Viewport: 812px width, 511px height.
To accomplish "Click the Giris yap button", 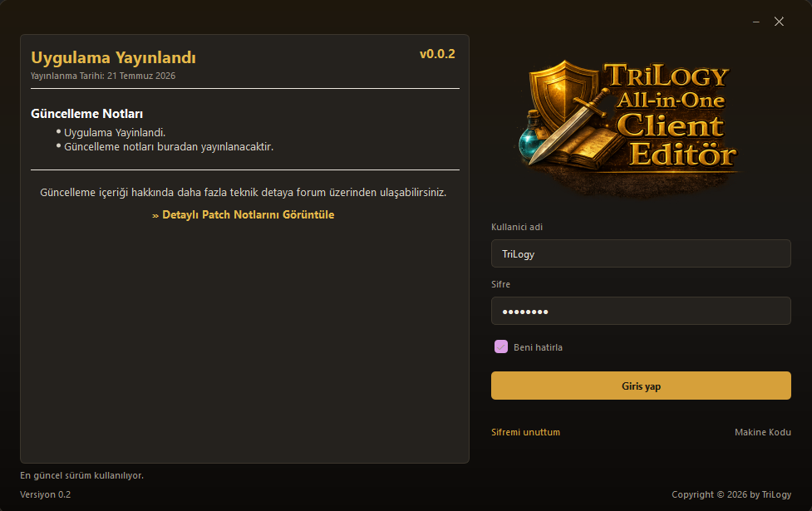I will [x=641, y=386].
